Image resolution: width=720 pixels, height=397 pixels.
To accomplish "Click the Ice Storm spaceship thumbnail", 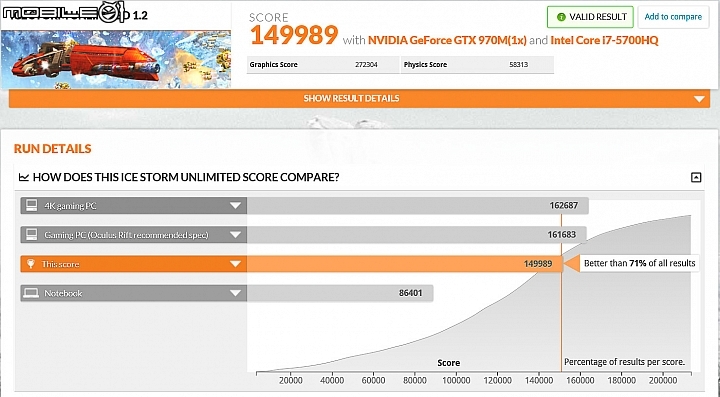I will [x=115, y=59].
